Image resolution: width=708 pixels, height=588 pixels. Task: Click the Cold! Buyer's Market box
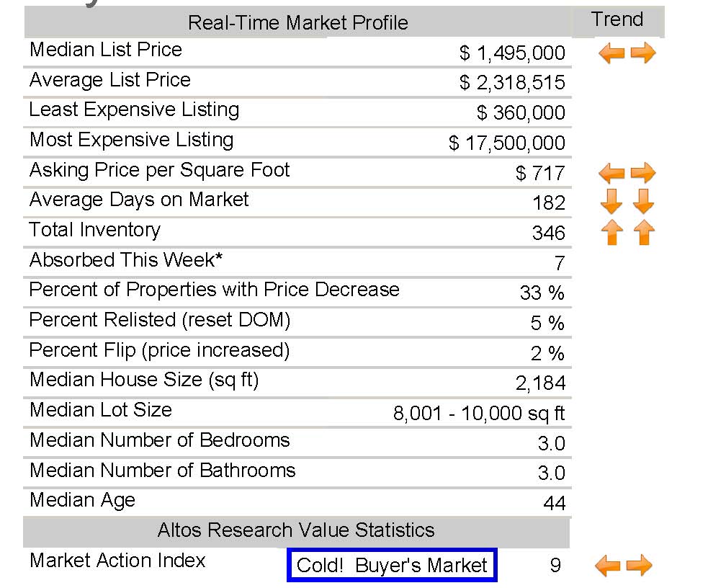[x=392, y=565]
